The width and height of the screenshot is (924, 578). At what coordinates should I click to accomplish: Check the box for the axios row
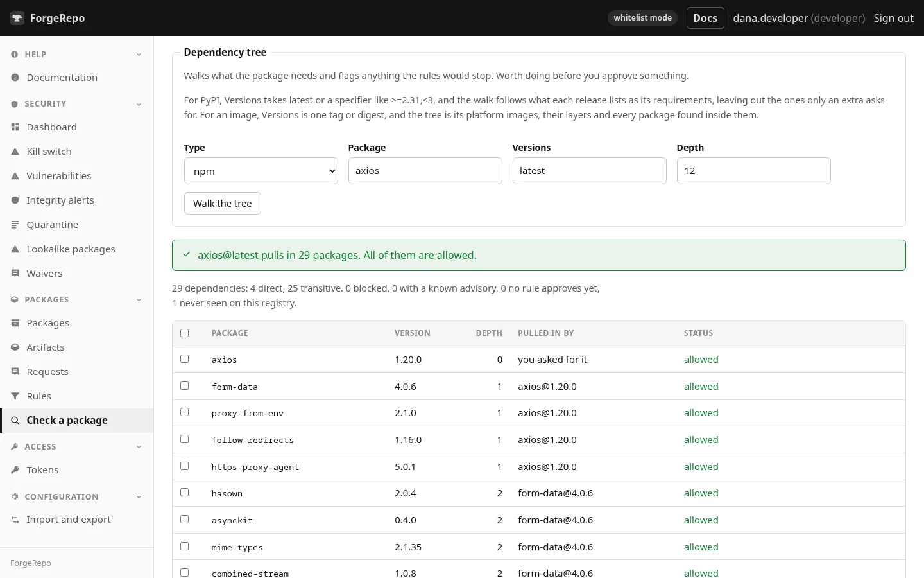click(x=185, y=359)
